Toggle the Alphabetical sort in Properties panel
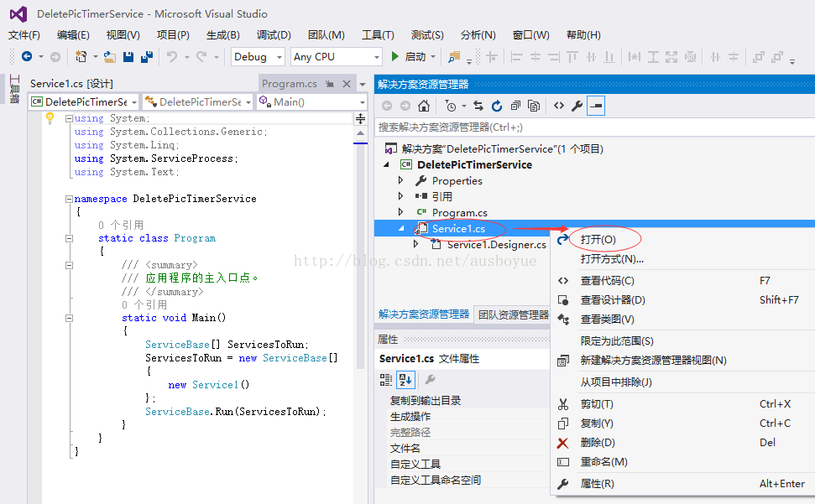This screenshot has height=504, width=815. 405,379
